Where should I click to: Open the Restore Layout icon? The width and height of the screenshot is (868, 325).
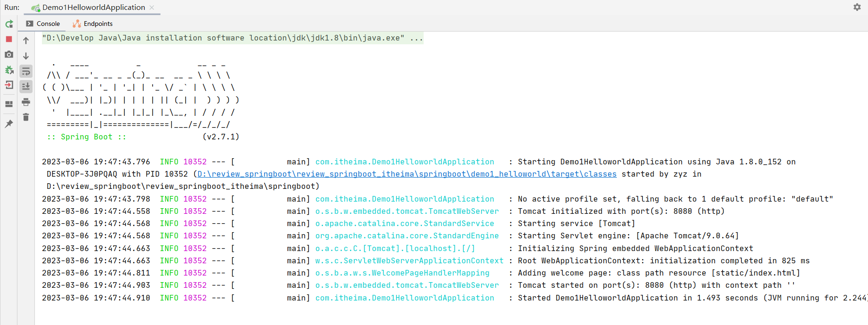pyautogui.click(x=9, y=104)
